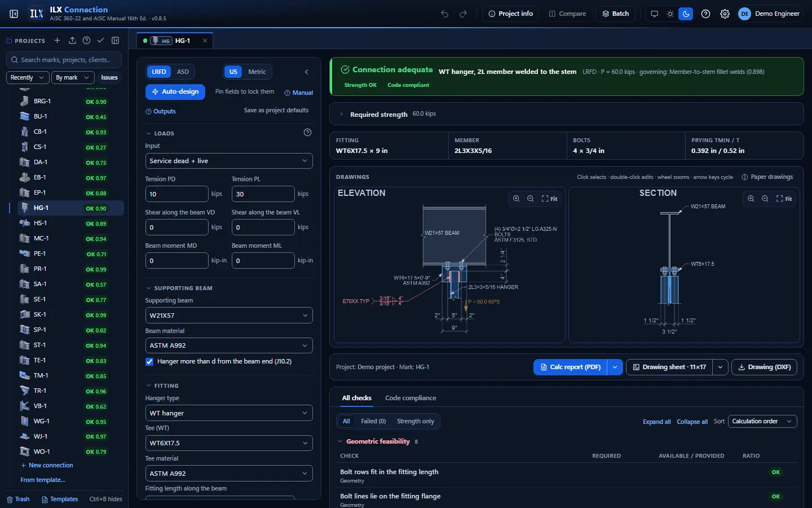
Task: Open the Tee material dropdown
Action: coord(229,474)
